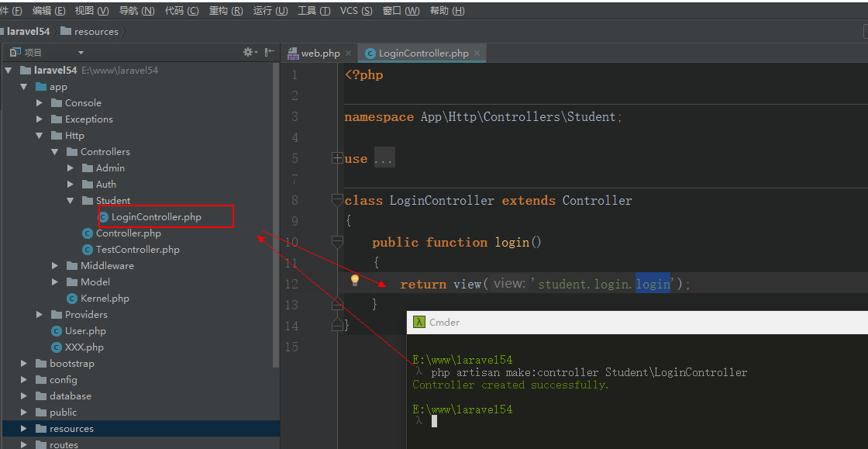Close the LoginController.php editor tab
The height and width of the screenshot is (449, 868).
coord(477,54)
